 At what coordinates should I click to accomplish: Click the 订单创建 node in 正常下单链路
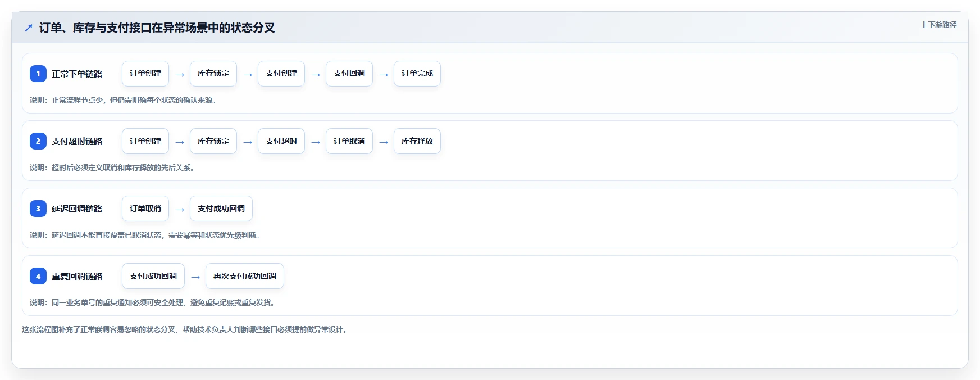click(145, 74)
